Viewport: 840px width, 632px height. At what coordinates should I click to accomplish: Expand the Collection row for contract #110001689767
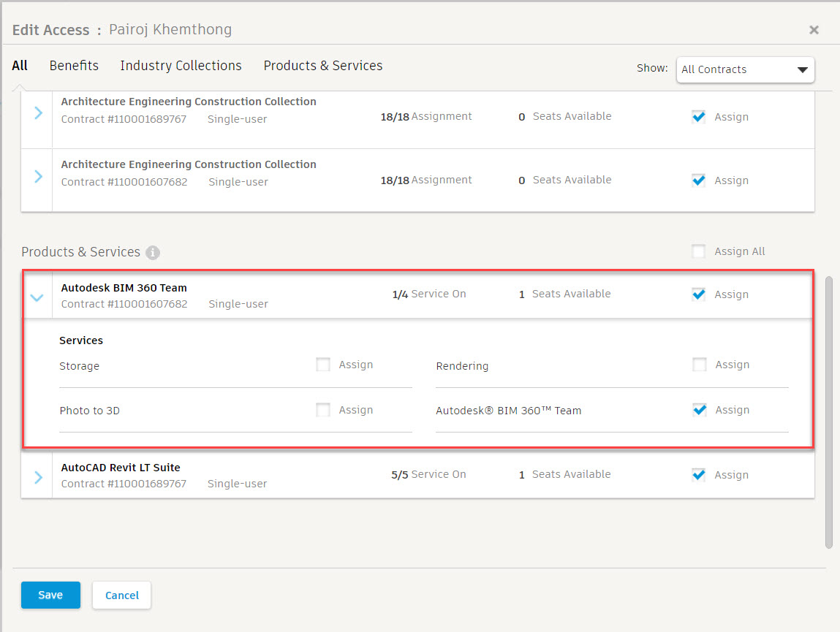(38, 113)
